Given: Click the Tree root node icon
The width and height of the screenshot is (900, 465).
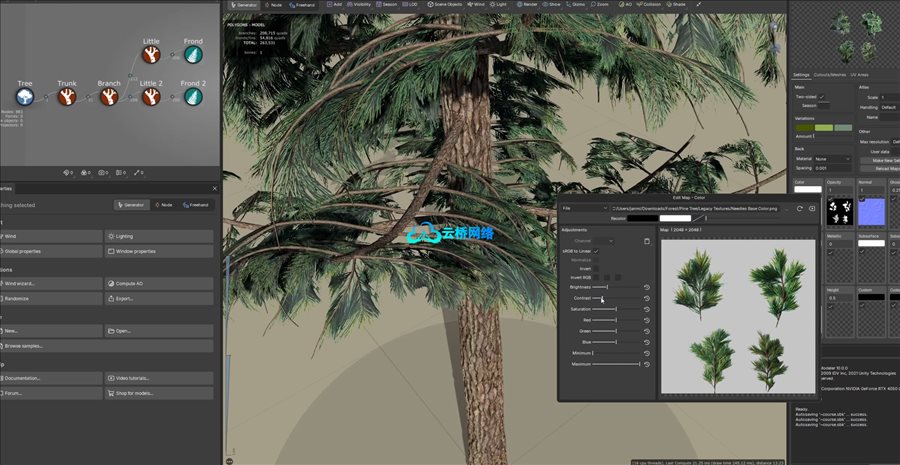Looking at the screenshot, I should click(x=24, y=97).
